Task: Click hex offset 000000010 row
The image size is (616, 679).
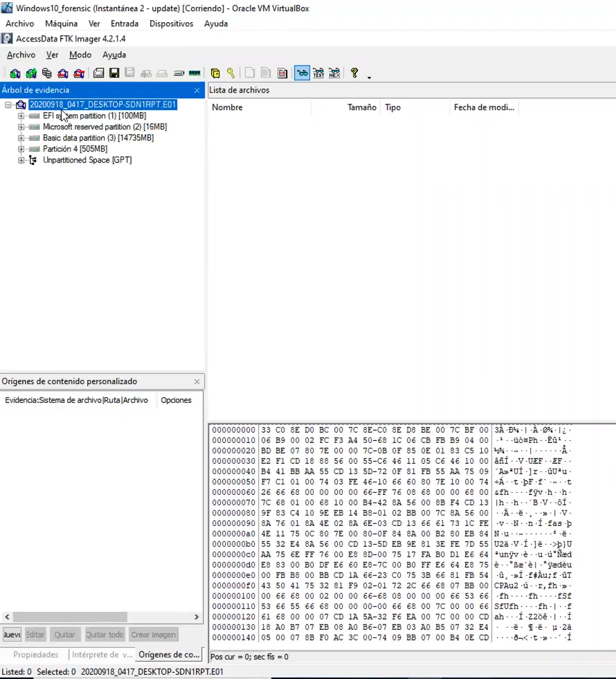Action: pos(392,440)
